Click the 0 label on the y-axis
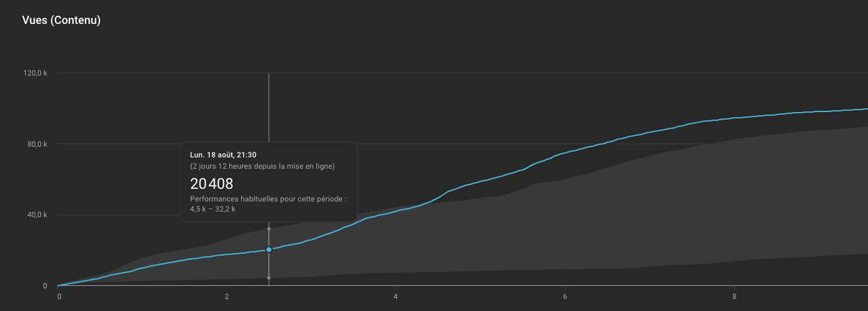Image resolution: width=868 pixels, height=311 pixels. pyautogui.click(x=45, y=286)
